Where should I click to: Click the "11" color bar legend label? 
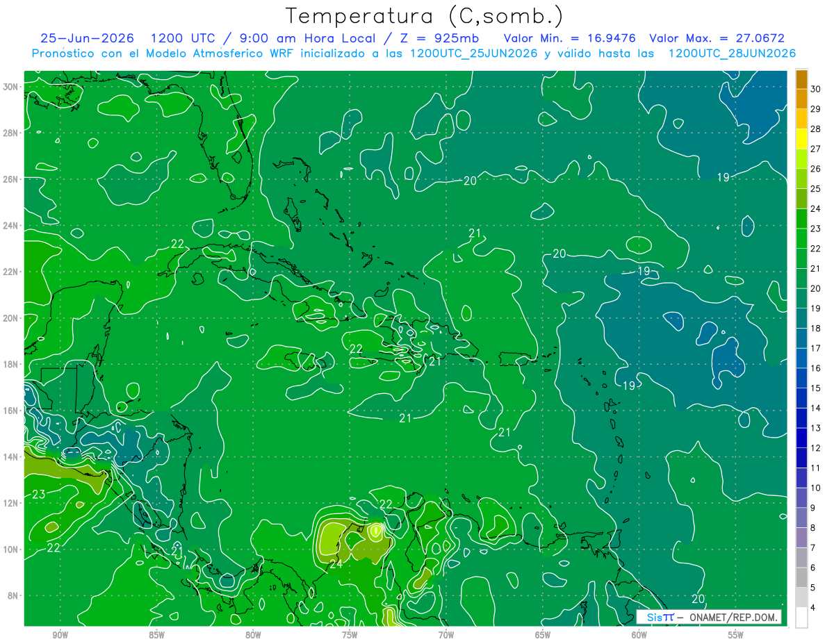(x=816, y=468)
